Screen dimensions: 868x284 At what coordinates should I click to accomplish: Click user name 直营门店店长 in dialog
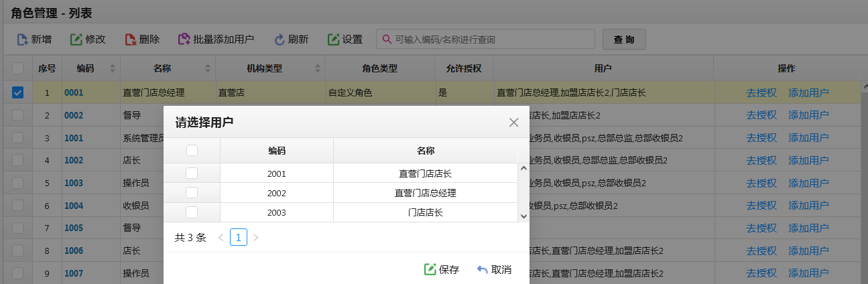(425, 173)
